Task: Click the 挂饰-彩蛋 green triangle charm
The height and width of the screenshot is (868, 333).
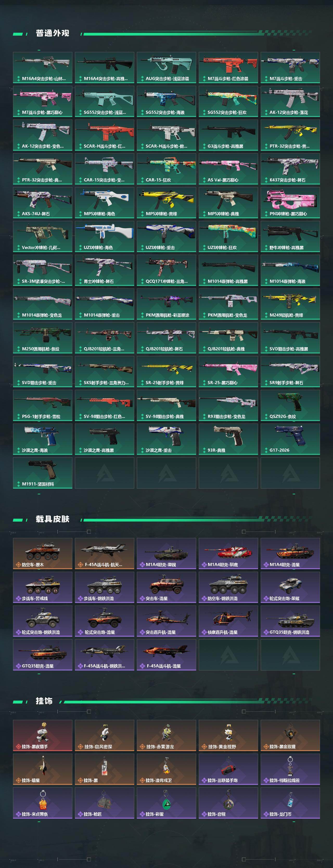Action: tap(166, 803)
